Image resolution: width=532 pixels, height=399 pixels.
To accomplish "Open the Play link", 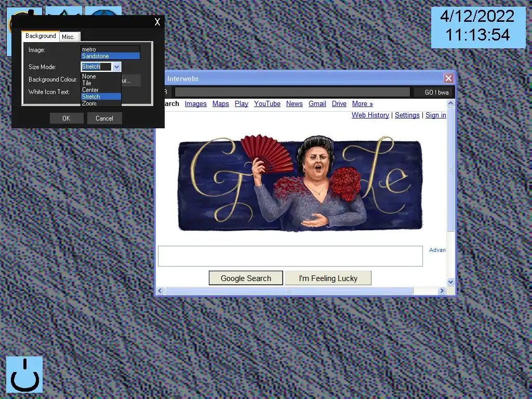I will point(242,104).
